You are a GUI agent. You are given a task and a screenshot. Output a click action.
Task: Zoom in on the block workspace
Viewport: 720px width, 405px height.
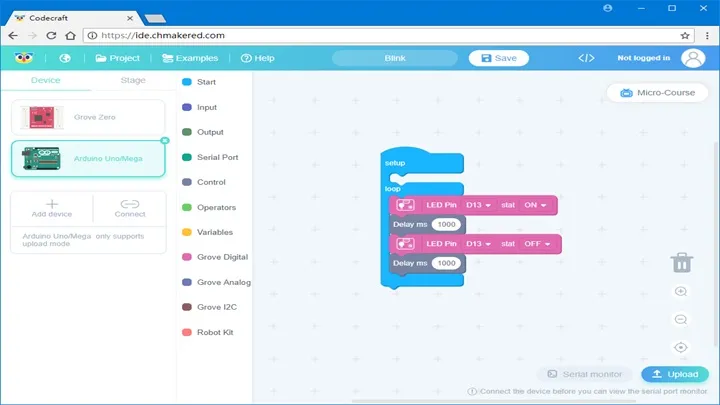click(681, 292)
